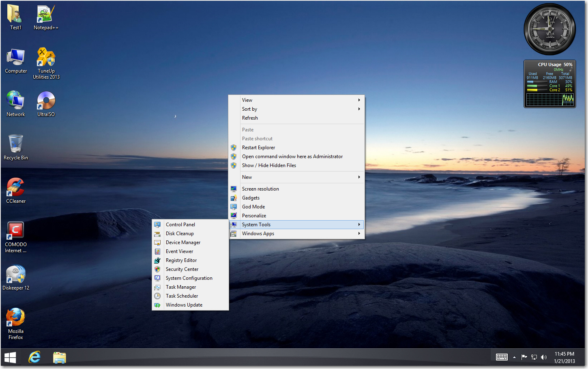Open Internet Explorer from the taskbar
The image size is (588, 369).
click(x=35, y=357)
